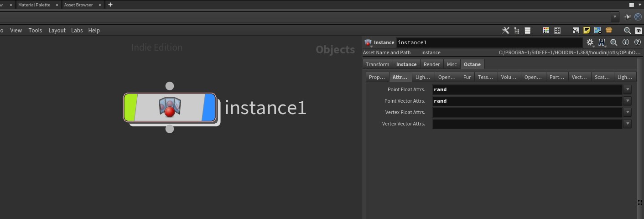
Task: Toggle the pin icon beside path bar
Action: (628, 17)
